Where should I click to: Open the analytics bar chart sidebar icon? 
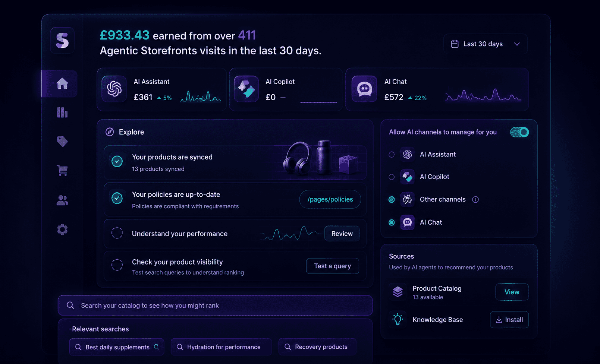click(62, 112)
